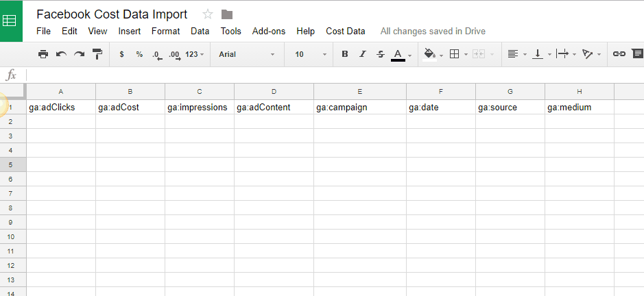Increase decimal places
Screen dimensions: 644x296
[x=175, y=55]
